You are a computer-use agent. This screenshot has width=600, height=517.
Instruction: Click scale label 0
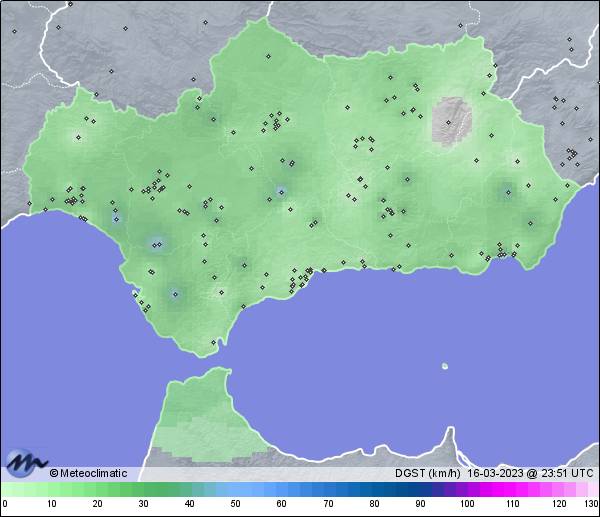5,504
